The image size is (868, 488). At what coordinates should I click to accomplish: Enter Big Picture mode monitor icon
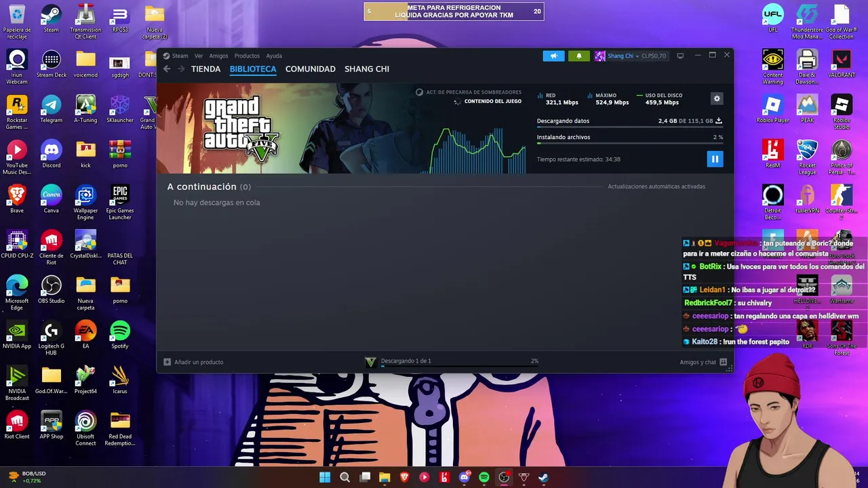point(680,56)
